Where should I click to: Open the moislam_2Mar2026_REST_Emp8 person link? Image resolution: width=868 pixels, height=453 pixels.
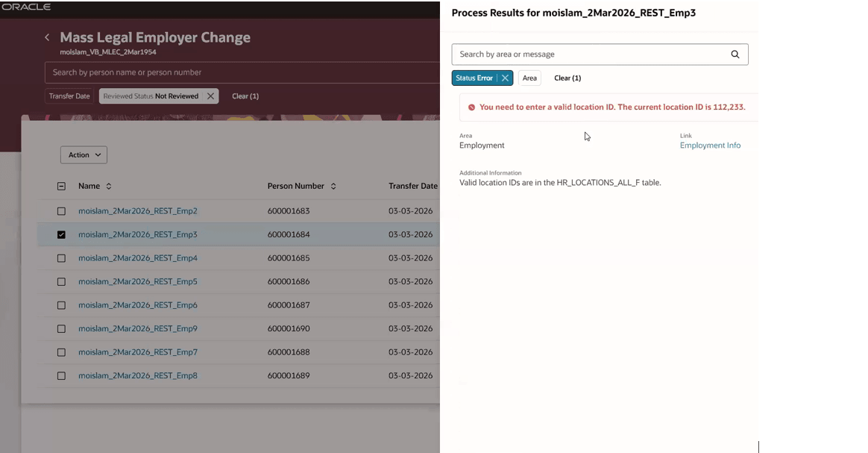138,376
